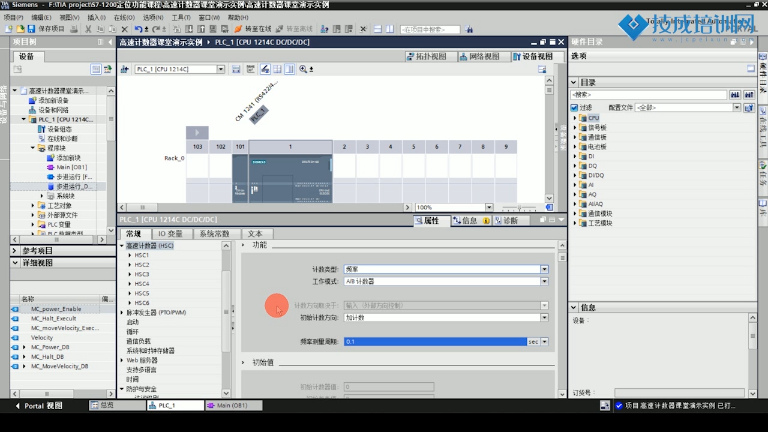768x432 pixels.
Task: Click the zoom magnifier icon in device view
Action: (303, 69)
